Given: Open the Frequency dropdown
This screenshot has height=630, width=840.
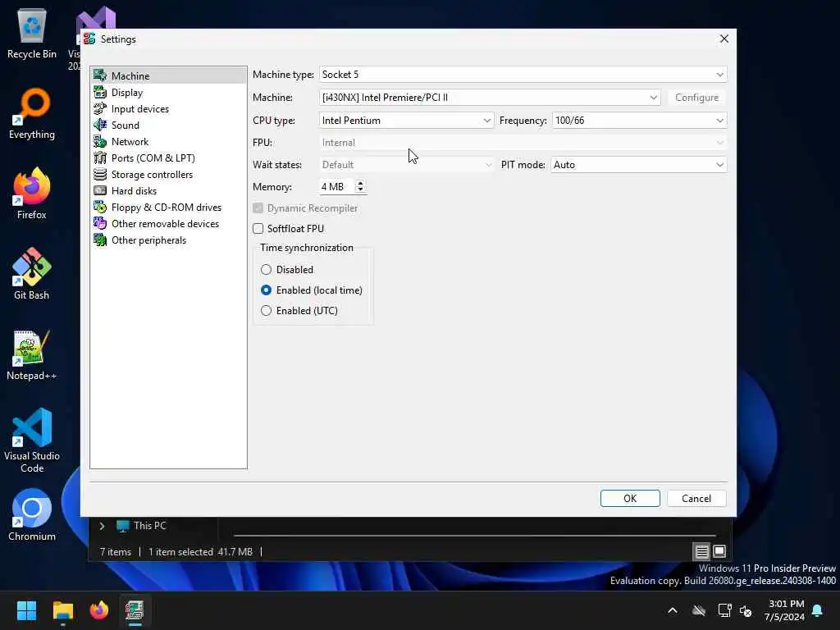Looking at the screenshot, I should pos(639,121).
